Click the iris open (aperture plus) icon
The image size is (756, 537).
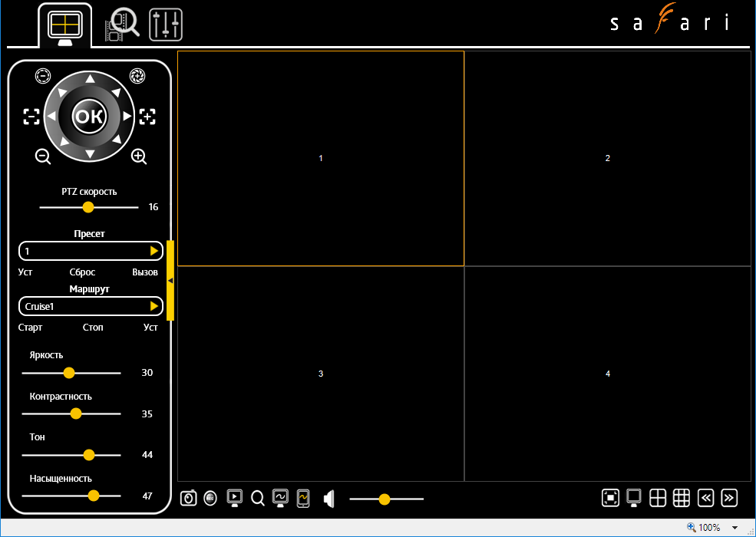(137, 75)
